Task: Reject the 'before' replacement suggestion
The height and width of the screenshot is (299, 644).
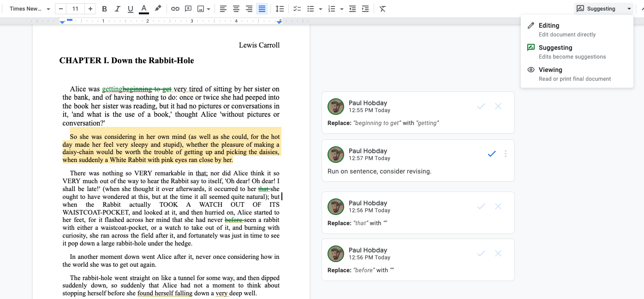Action: [x=498, y=253]
